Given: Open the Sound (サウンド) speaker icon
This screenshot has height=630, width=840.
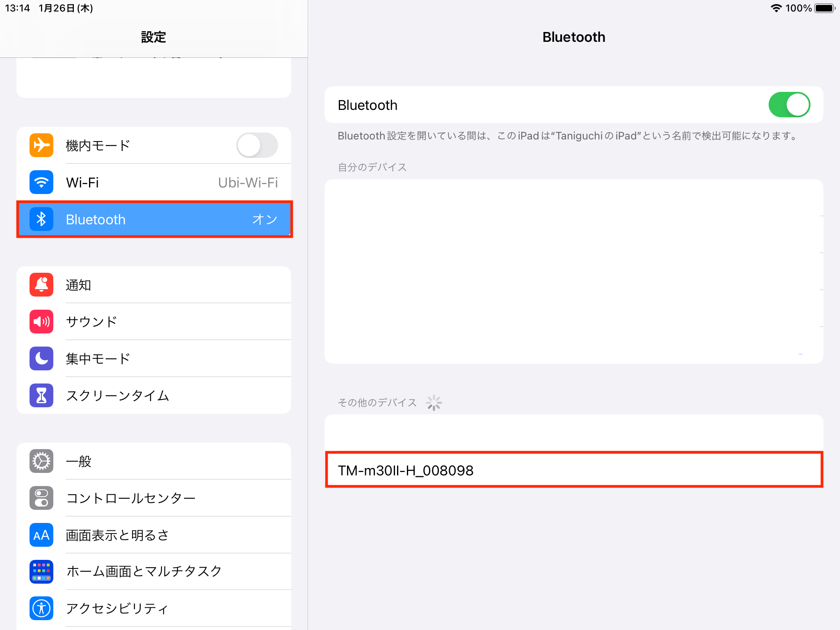Looking at the screenshot, I should coord(41,322).
